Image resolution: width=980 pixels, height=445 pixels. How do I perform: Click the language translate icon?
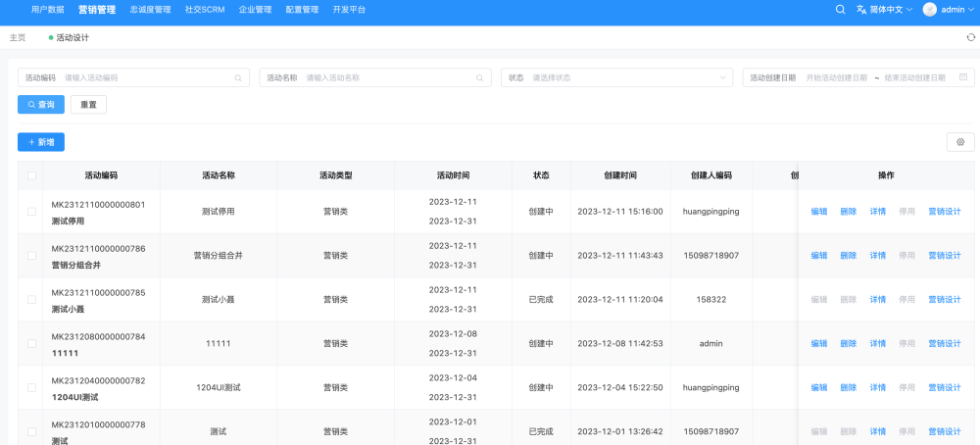861,10
